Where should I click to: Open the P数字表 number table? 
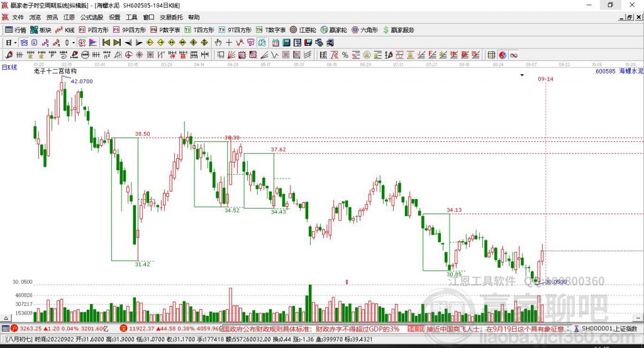pyautogui.click(x=165, y=30)
